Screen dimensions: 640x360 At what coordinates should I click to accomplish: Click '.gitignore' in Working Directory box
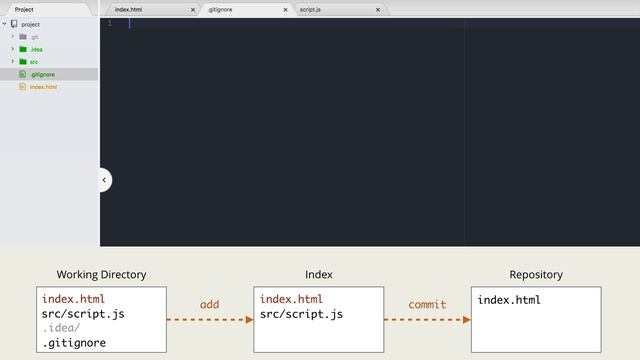[74, 342]
